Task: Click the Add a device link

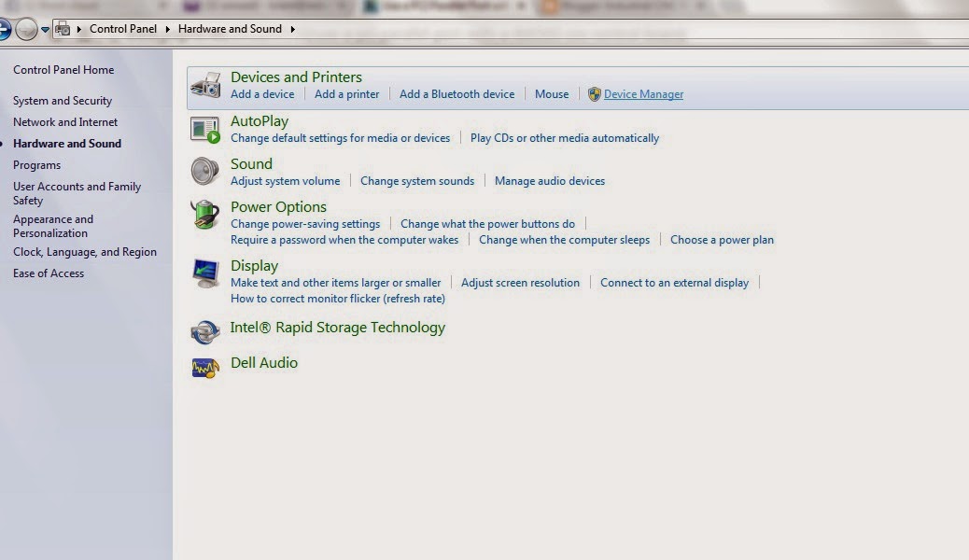Action: [262, 94]
